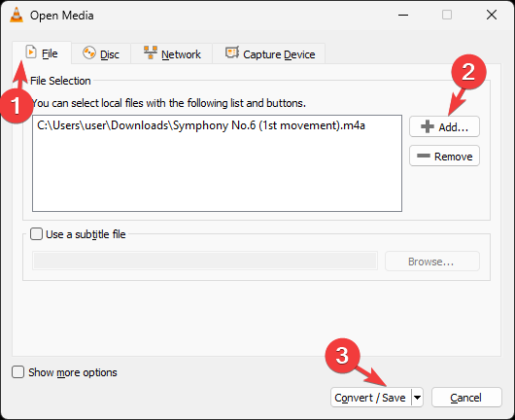Click the VLC cone icon in title bar

[x=17, y=16]
